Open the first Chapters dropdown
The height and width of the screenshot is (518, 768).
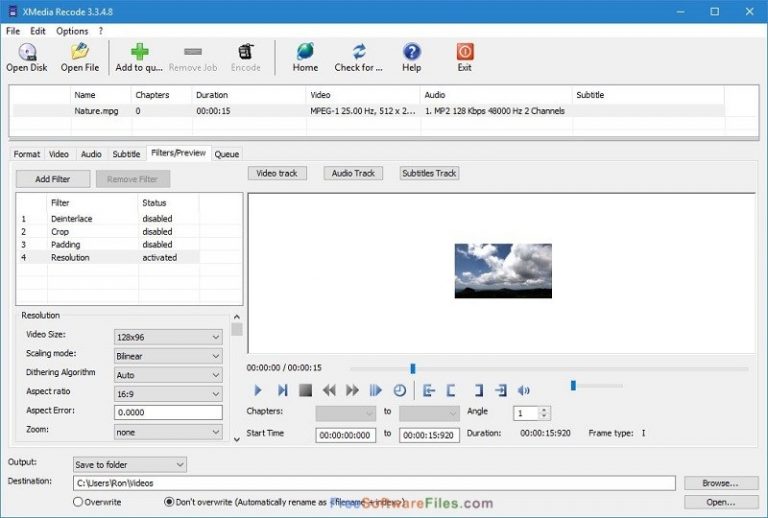pyautogui.click(x=345, y=413)
